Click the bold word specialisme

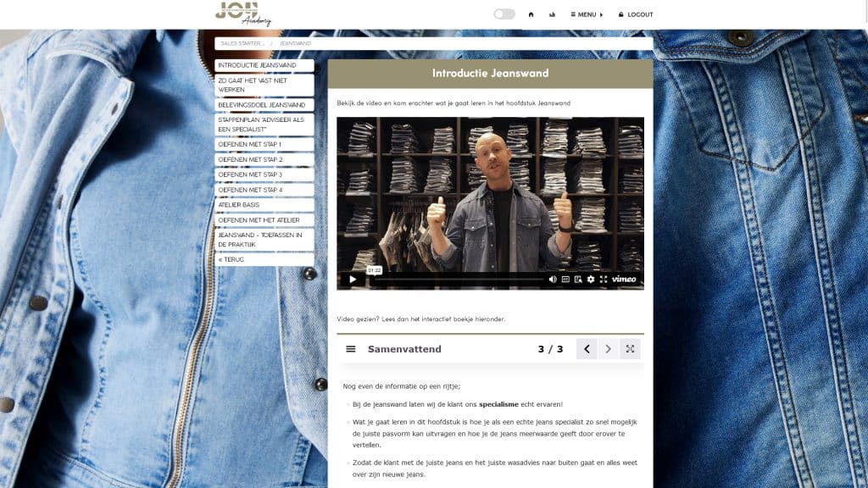pos(498,404)
